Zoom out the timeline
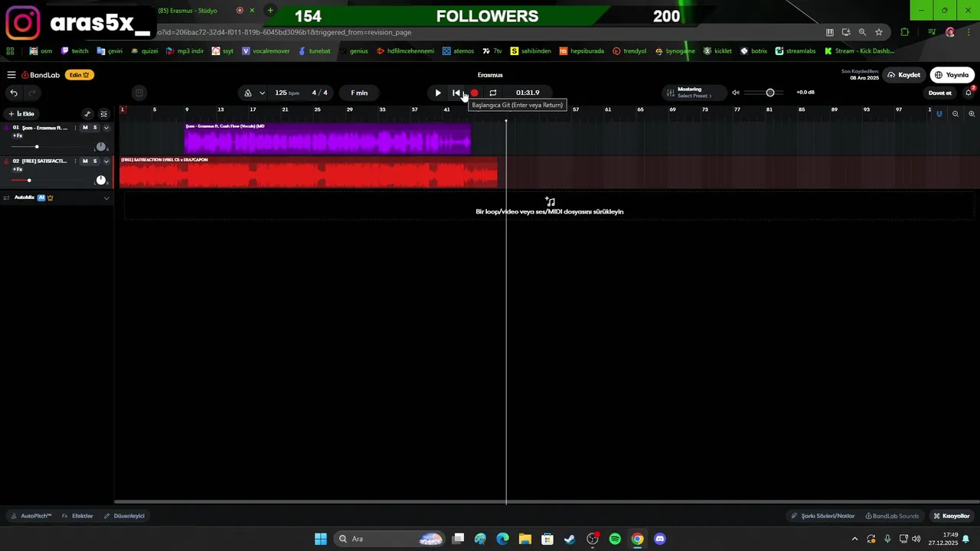Image resolution: width=980 pixels, height=551 pixels. [955, 113]
